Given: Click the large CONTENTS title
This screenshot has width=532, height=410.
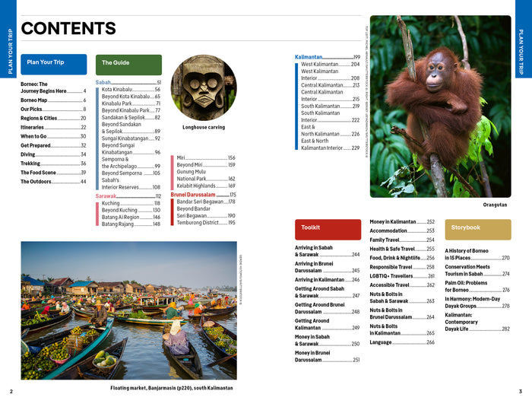Looking at the screenshot, I should pyautogui.click(x=68, y=29).
